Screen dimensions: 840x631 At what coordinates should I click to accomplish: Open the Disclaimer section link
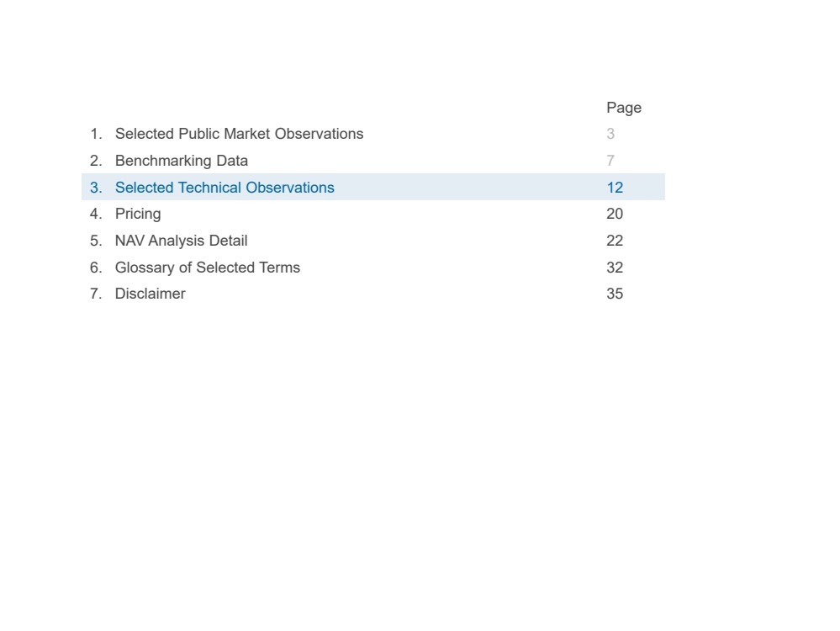[x=151, y=294]
